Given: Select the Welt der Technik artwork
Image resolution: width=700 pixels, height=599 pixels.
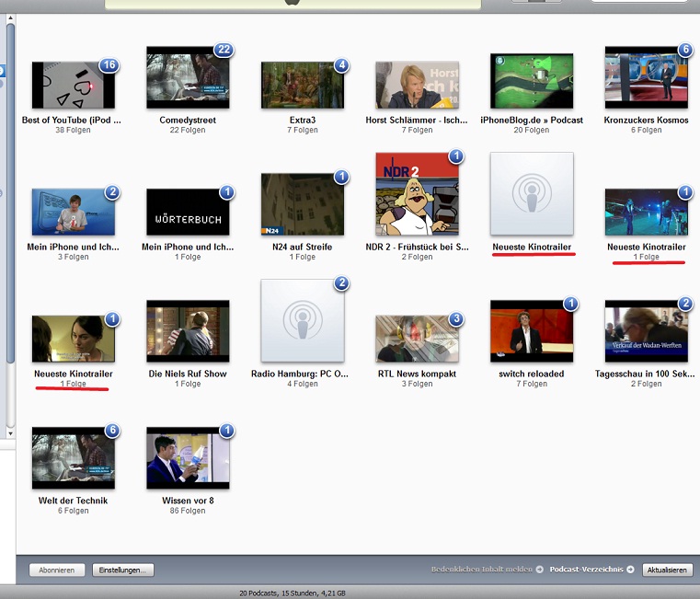Looking at the screenshot, I should 74,458.
